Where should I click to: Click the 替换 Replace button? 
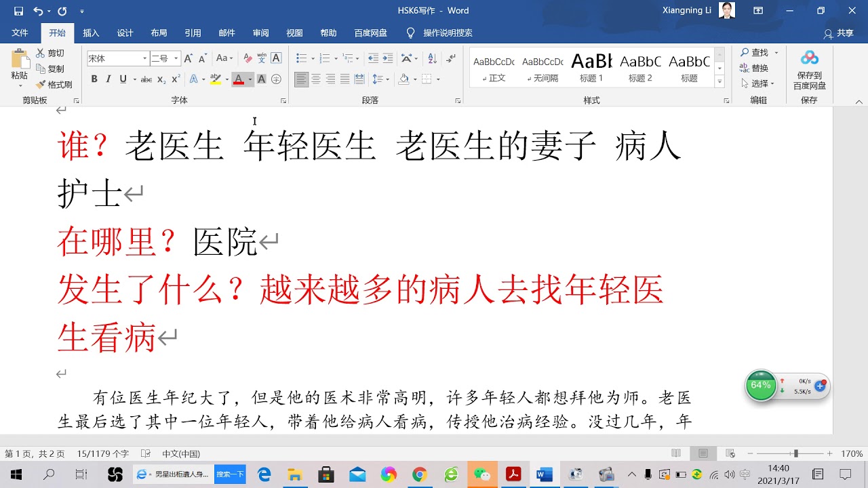pos(755,68)
